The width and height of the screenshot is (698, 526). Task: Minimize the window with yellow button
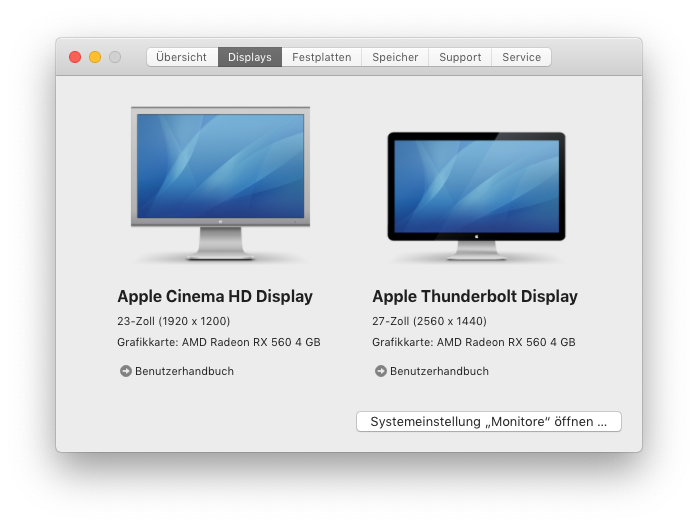(95, 57)
